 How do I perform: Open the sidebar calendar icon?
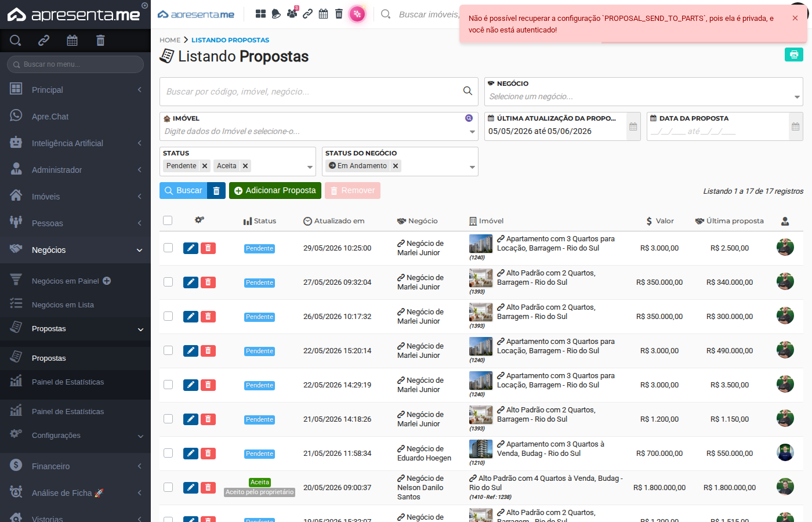72,41
